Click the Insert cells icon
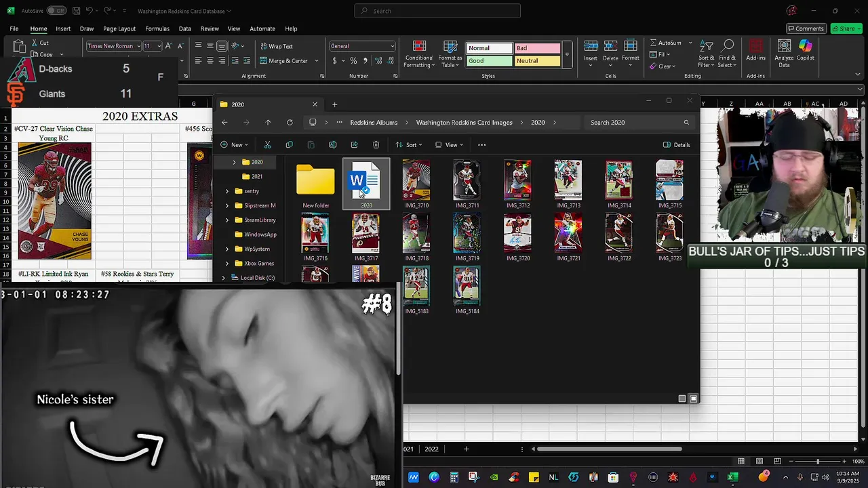The height and width of the screenshot is (488, 868). click(x=591, y=46)
